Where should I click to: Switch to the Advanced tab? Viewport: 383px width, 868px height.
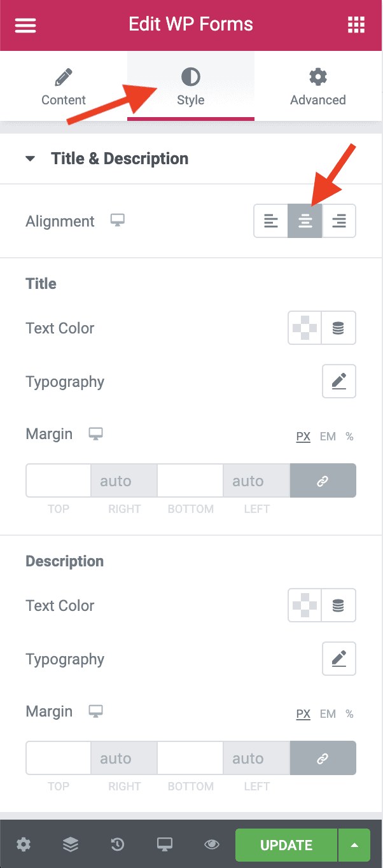click(317, 87)
